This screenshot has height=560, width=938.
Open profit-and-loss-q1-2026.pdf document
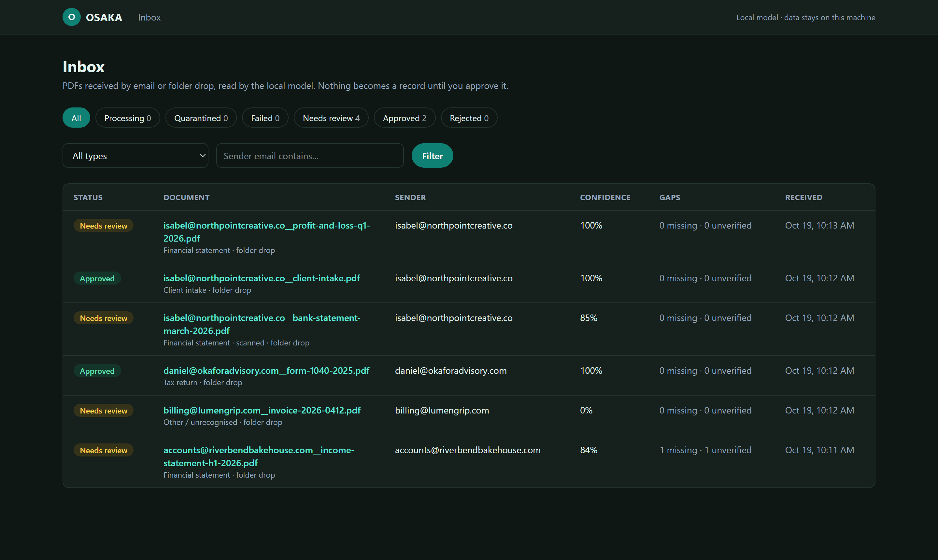[x=266, y=232]
